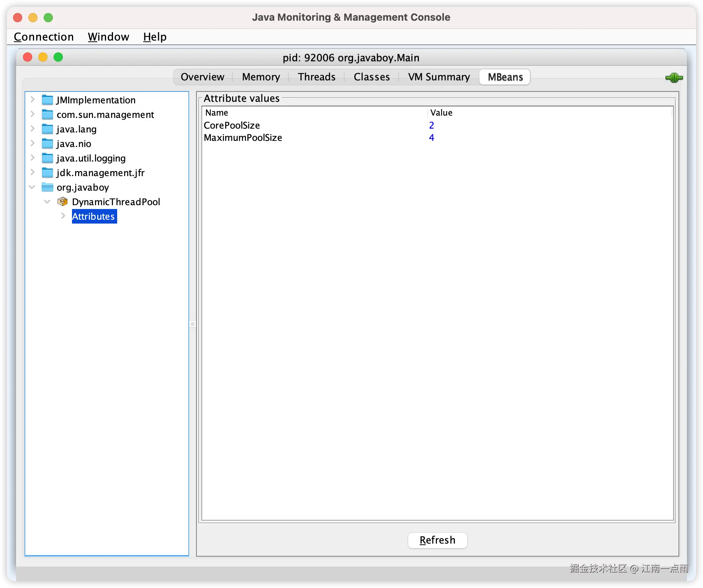Click the java.nio folder icon

coord(47,144)
